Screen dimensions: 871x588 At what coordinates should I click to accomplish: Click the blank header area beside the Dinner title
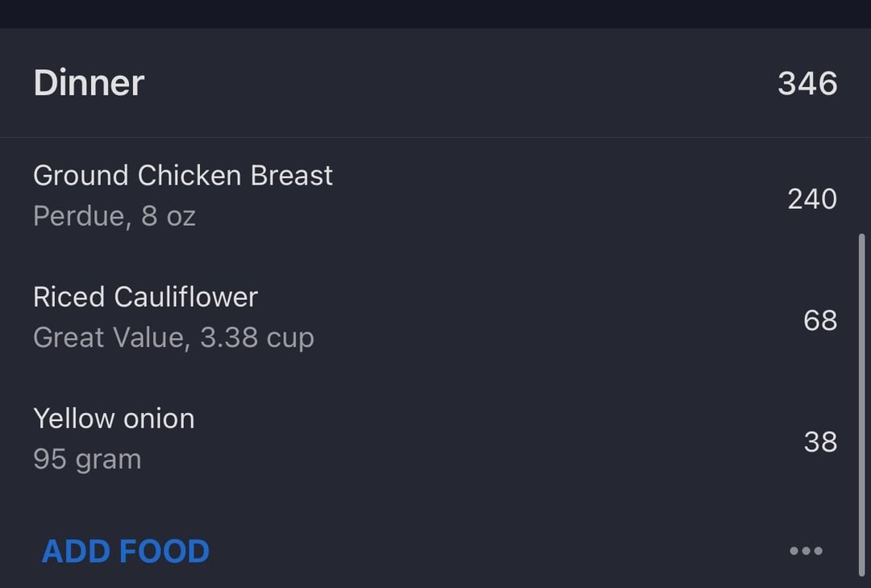tap(452, 83)
